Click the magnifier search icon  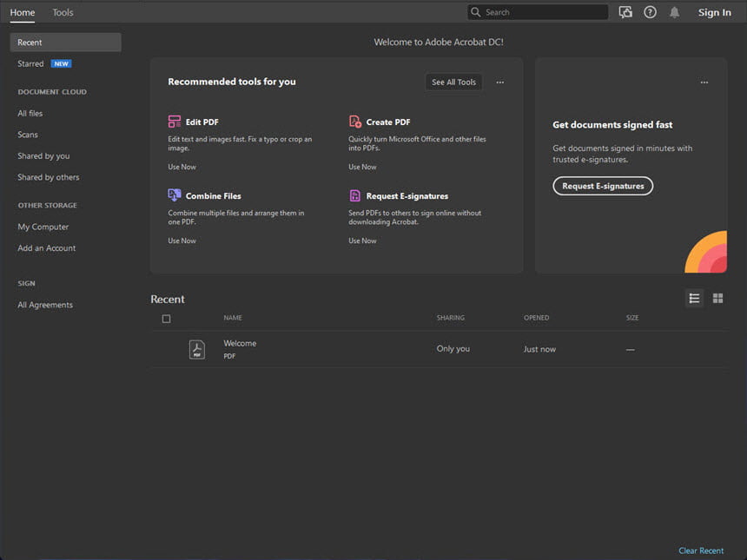tap(475, 12)
